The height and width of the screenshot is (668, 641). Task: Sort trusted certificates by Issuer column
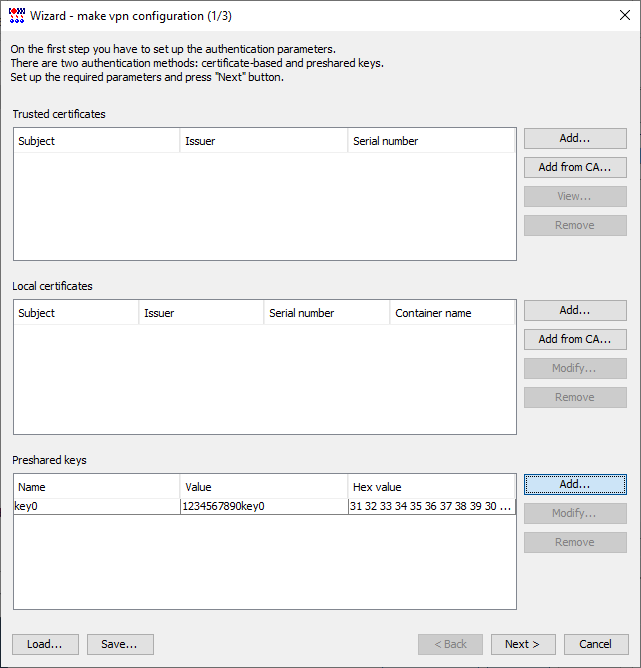pos(264,141)
